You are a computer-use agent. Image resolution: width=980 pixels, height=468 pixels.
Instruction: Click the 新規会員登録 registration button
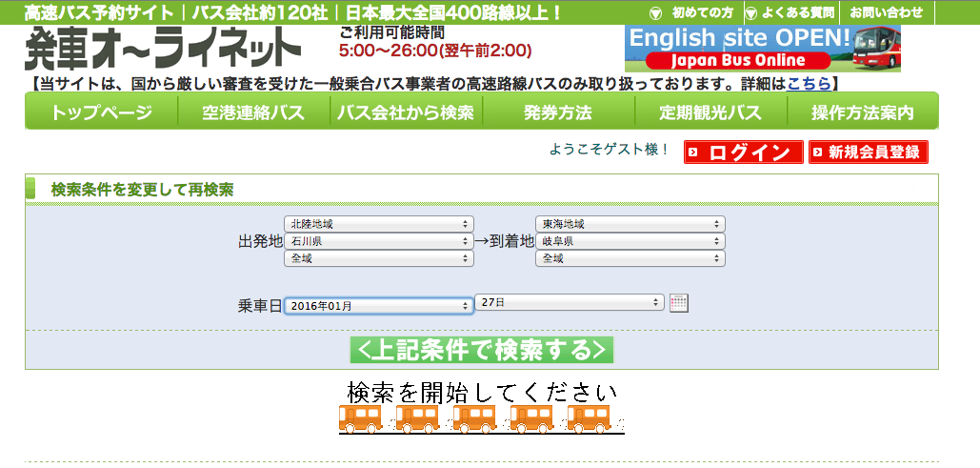point(869,153)
